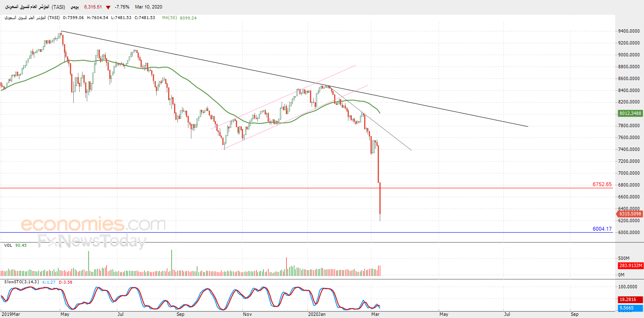Screen dimensions: 644x318
Task: Click the 6752.65 horizontal level label
Action: pos(602,184)
